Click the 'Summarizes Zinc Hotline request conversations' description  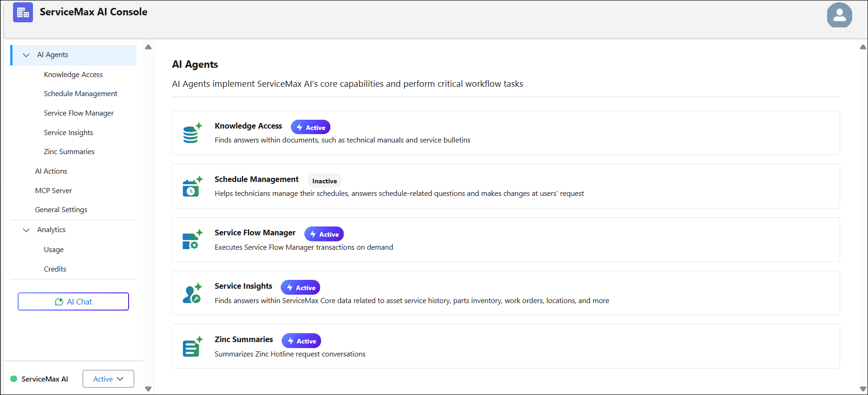[290, 354]
